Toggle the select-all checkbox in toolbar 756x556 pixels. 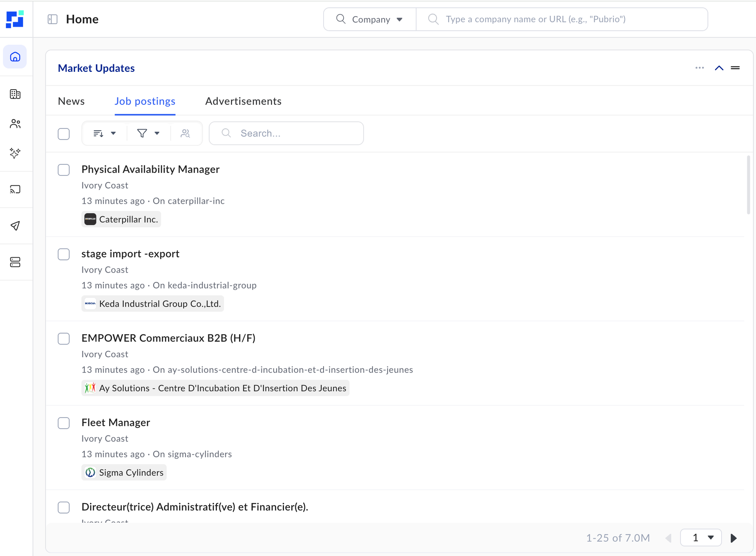[x=64, y=134]
